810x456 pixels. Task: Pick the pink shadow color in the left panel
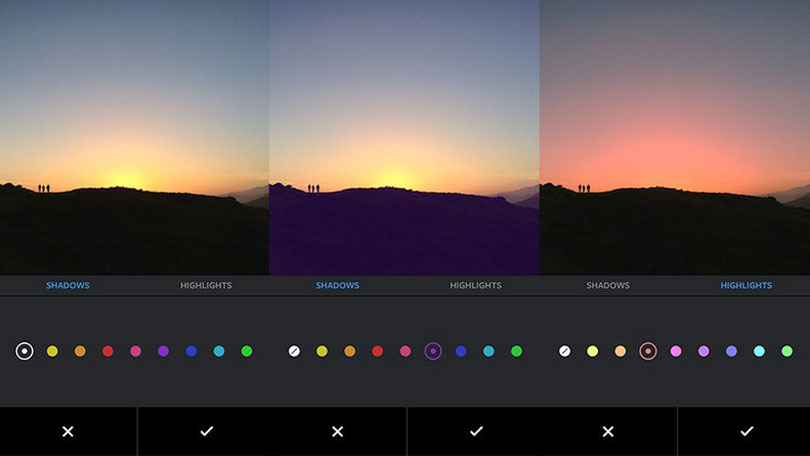tap(136, 351)
